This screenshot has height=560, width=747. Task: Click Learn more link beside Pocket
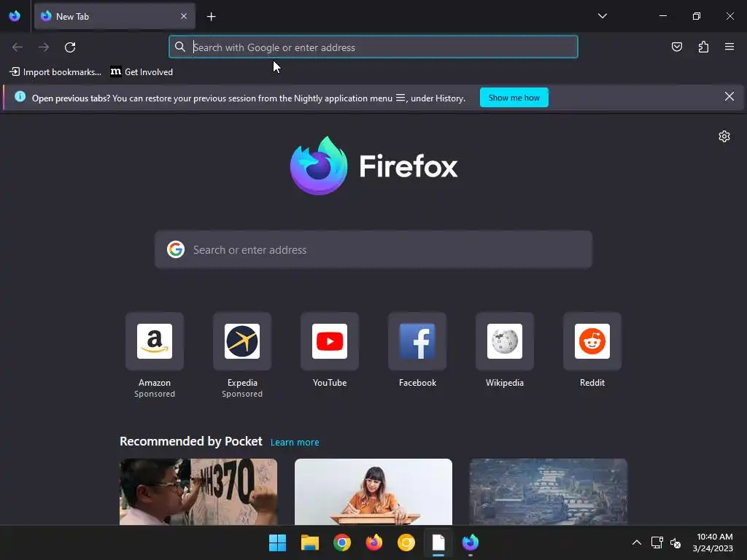(295, 443)
